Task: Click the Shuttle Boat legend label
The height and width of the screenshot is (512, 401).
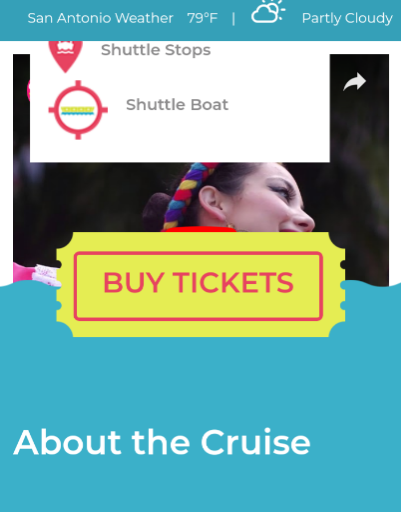Action: click(177, 105)
